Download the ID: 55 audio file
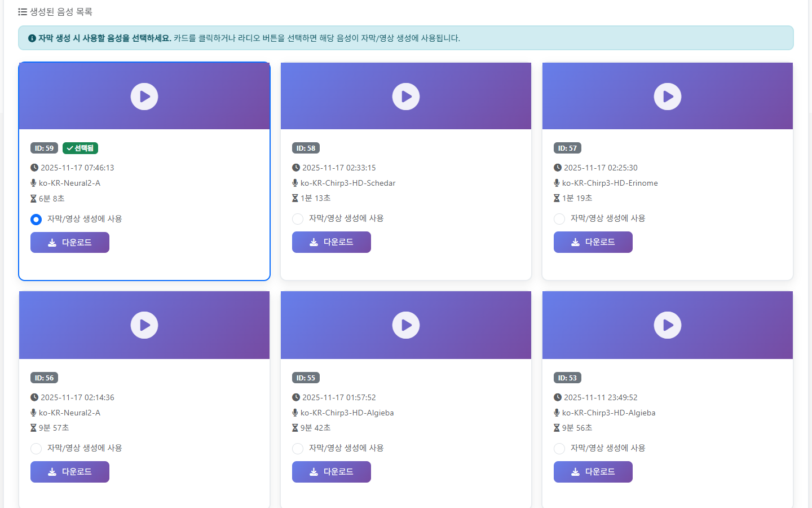This screenshot has width=812, height=508. click(x=332, y=472)
